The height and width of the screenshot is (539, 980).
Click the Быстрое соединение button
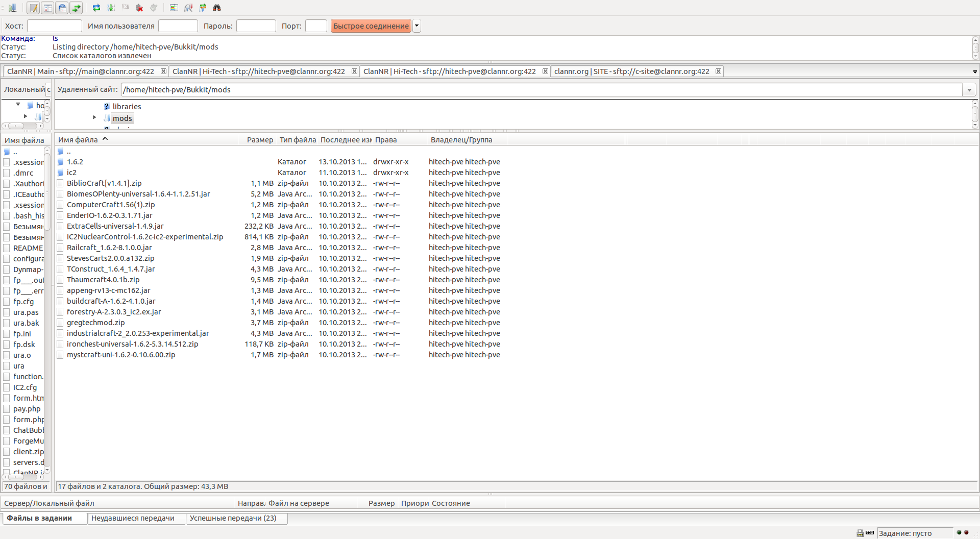tap(371, 26)
